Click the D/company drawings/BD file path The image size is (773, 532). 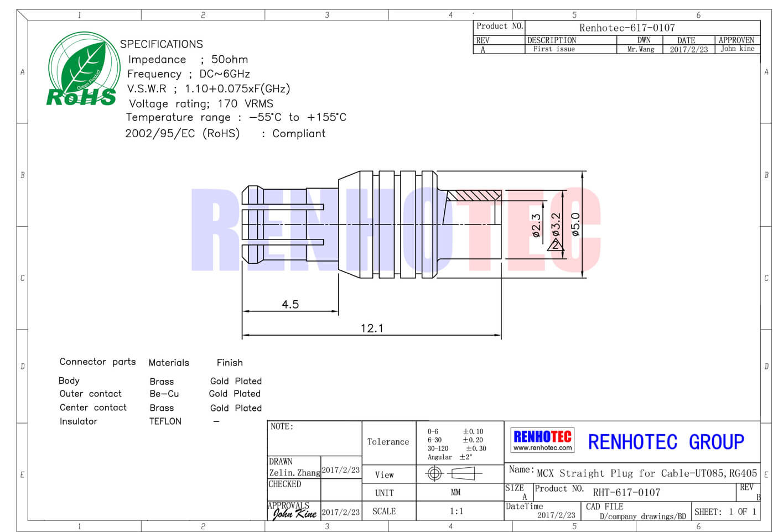coord(642,517)
